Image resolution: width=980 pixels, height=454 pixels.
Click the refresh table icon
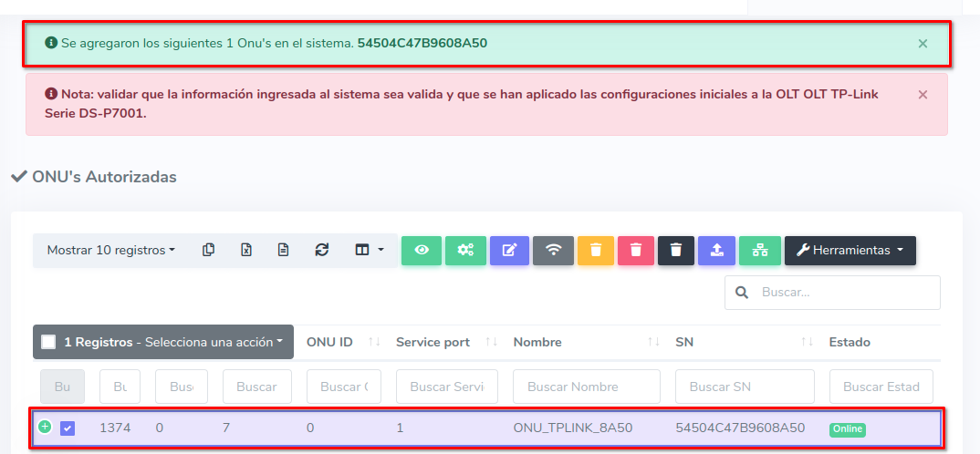[321, 250]
